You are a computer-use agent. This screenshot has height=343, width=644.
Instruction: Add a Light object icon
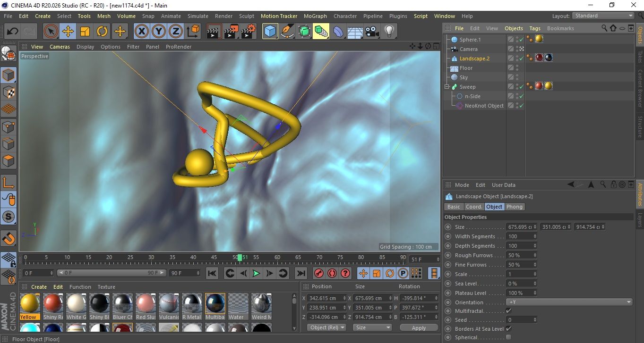click(x=389, y=32)
